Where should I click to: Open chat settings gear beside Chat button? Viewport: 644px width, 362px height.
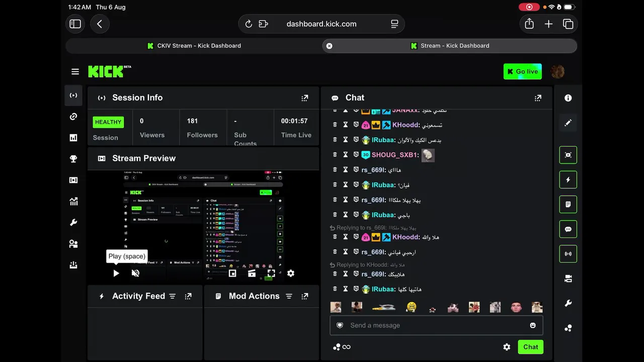pyautogui.click(x=507, y=347)
